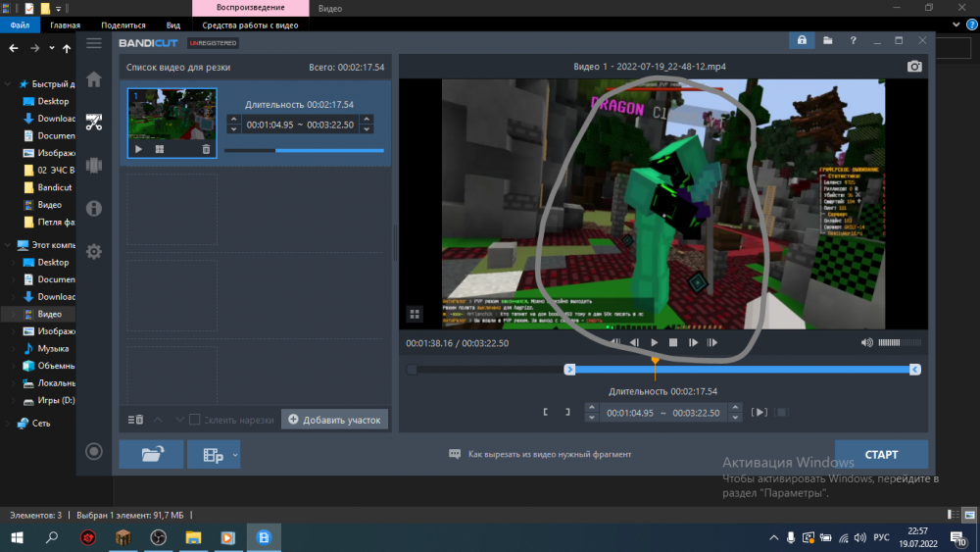
Task: Open Как вырезать из видео нужный фрагмент link
Action: tap(550, 455)
